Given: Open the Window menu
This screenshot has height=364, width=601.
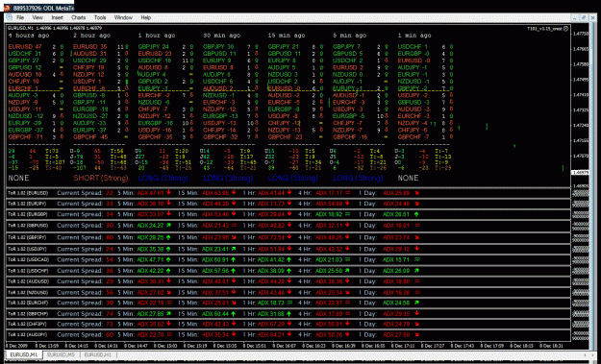Looking at the screenshot, I should (123, 17).
